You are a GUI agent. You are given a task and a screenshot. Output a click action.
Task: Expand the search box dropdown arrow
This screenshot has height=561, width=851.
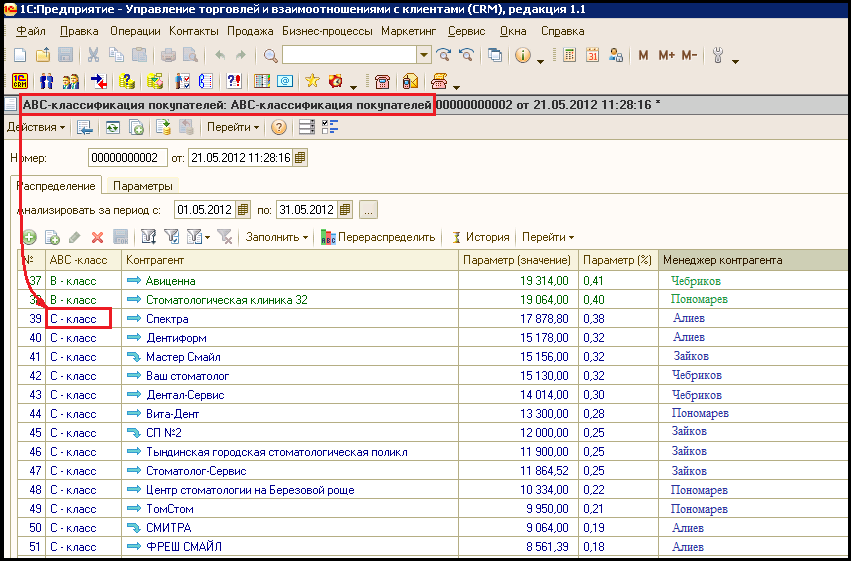(x=424, y=55)
